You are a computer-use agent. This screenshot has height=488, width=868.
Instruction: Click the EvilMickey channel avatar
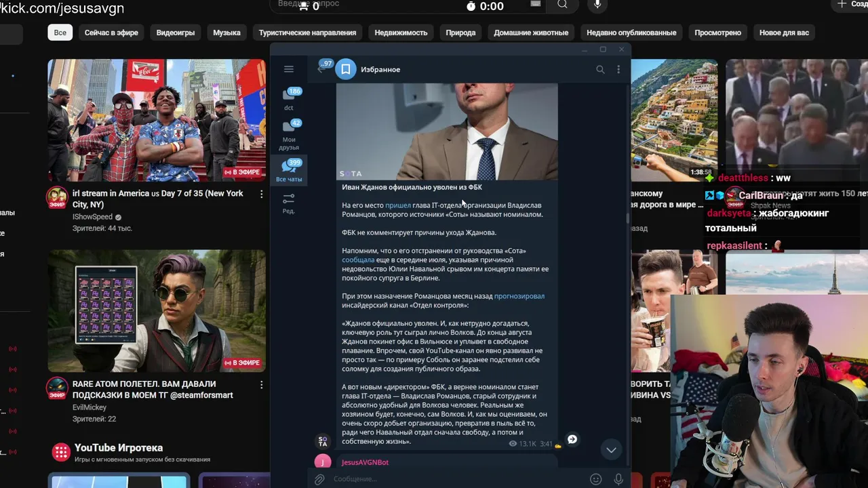click(57, 388)
